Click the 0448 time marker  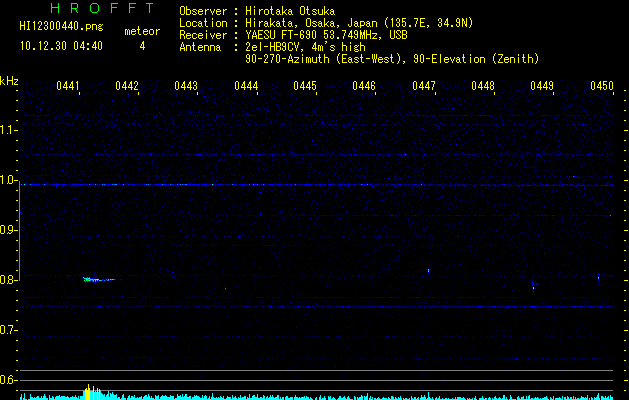tap(483, 86)
